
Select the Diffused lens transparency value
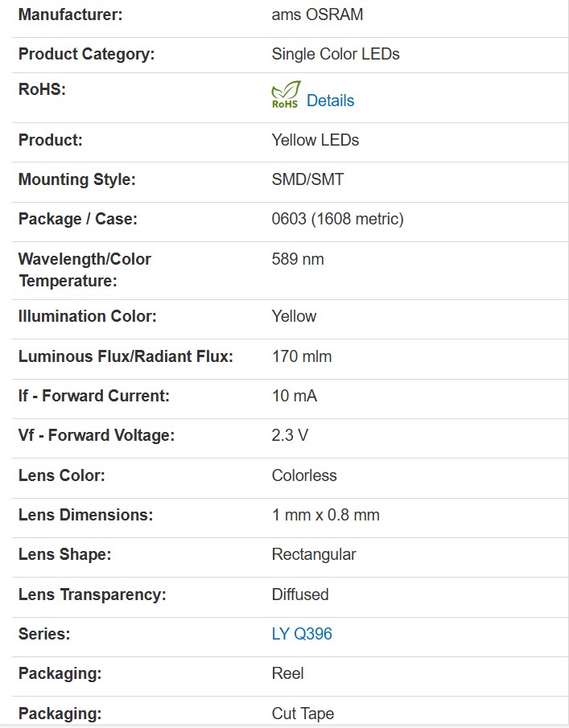(x=300, y=594)
